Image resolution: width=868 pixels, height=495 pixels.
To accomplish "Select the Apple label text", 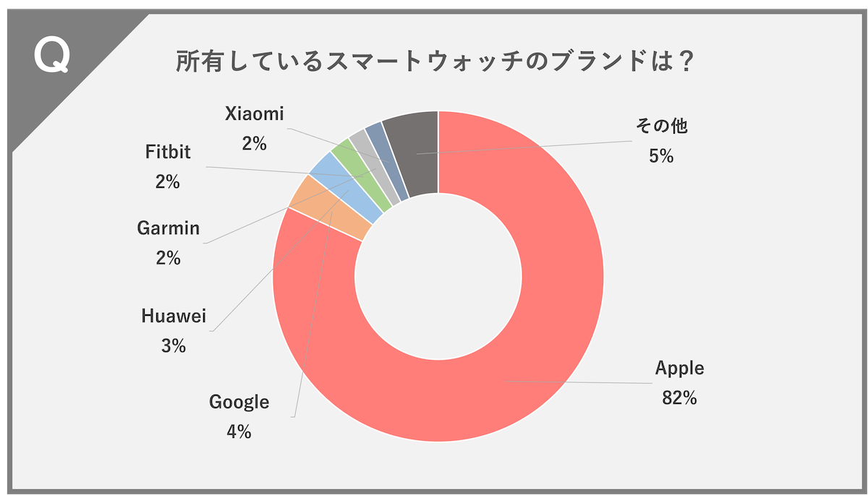I will click(679, 368).
